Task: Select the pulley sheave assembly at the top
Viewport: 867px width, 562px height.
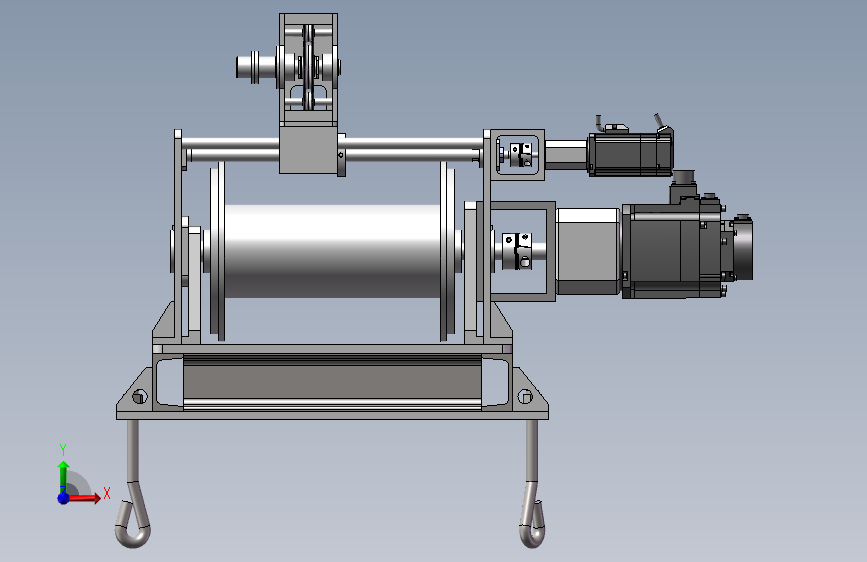Action: tap(309, 67)
